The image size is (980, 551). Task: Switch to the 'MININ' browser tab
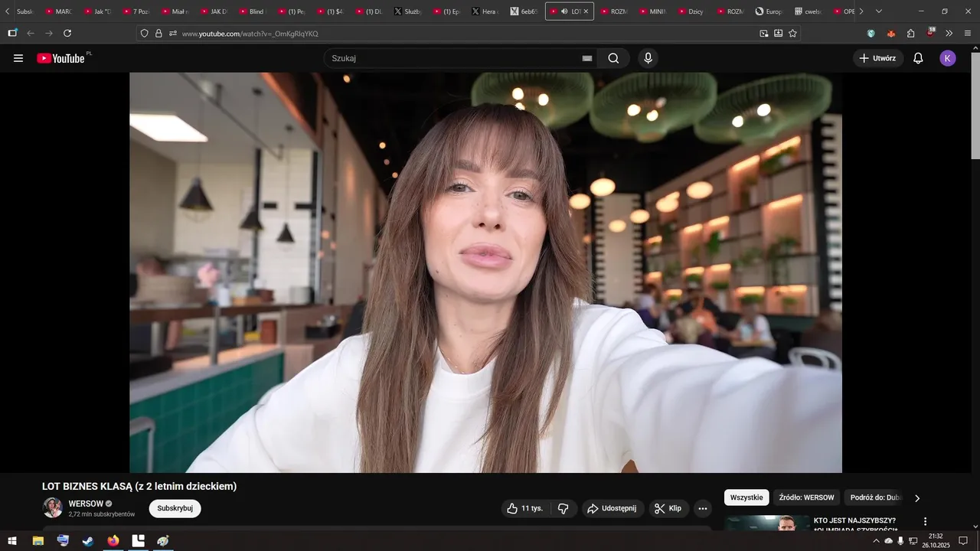point(652,11)
